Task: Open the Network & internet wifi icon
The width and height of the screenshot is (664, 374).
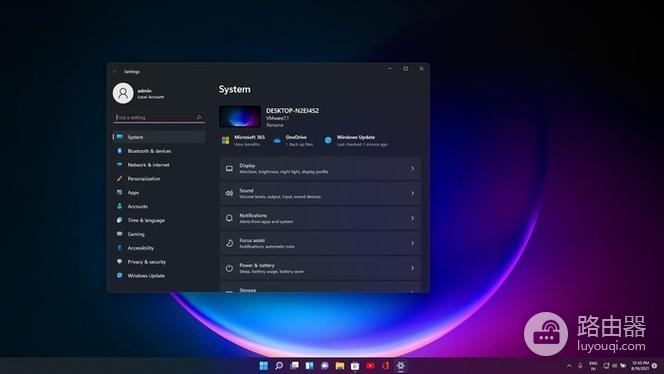Action: pos(119,164)
